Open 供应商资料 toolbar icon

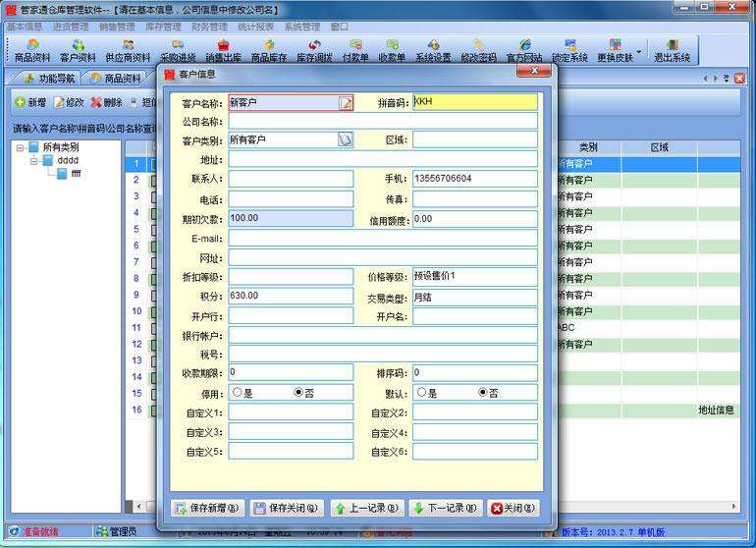tap(128, 51)
